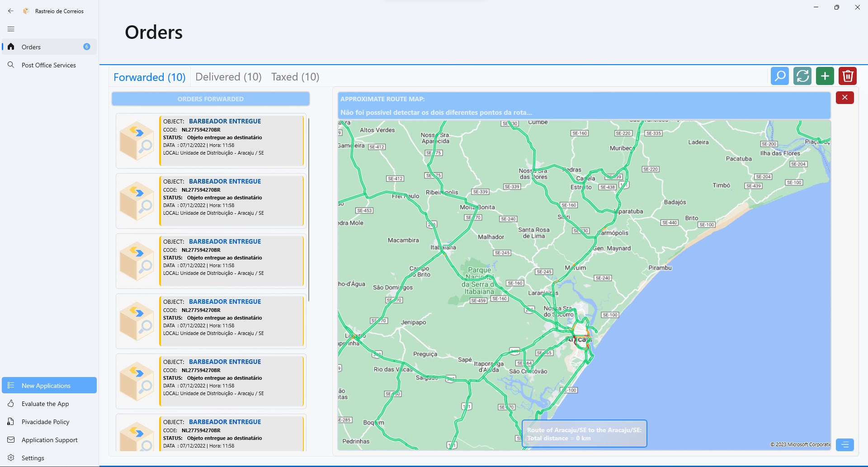Select the Forwarded (10) tab
This screenshot has height=467, width=868.
(x=149, y=77)
